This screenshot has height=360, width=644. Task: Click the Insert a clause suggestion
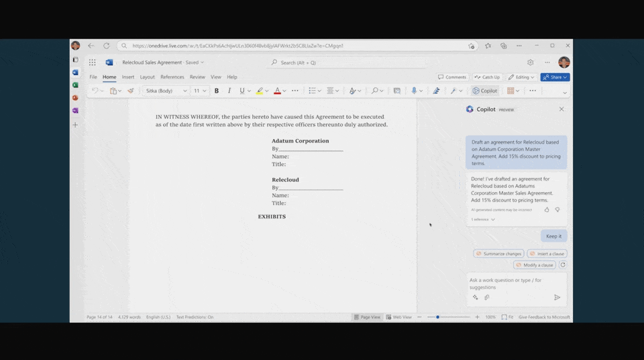(x=547, y=254)
